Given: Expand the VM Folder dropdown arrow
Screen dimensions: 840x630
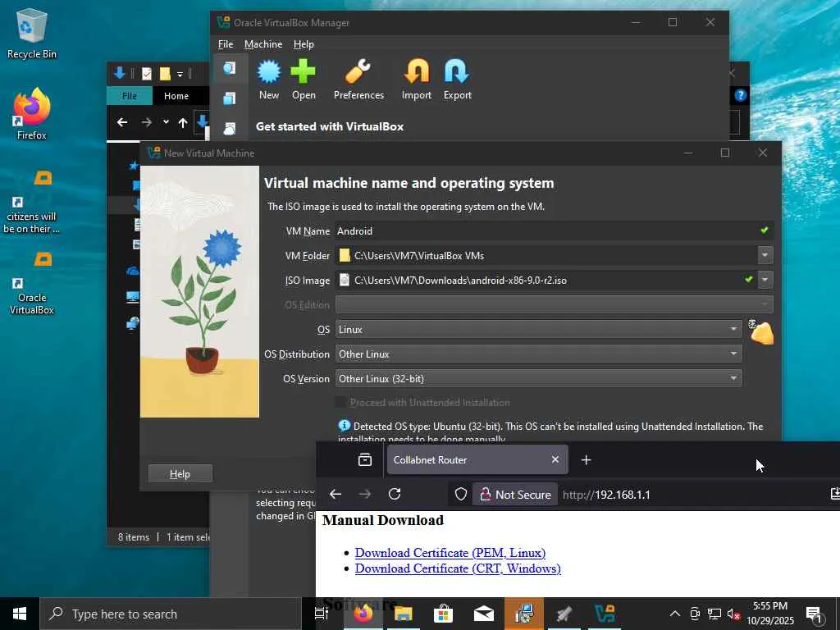Looking at the screenshot, I should [x=765, y=255].
